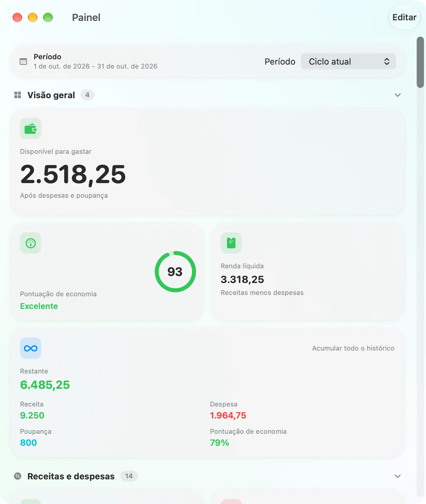
Task: Click the net income receipt icon
Action: tap(231, 243)
